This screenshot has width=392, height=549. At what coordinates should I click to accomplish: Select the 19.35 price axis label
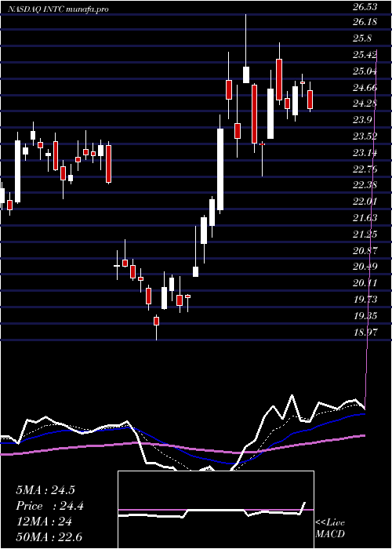pyautogui.click(x=365, y=316)
